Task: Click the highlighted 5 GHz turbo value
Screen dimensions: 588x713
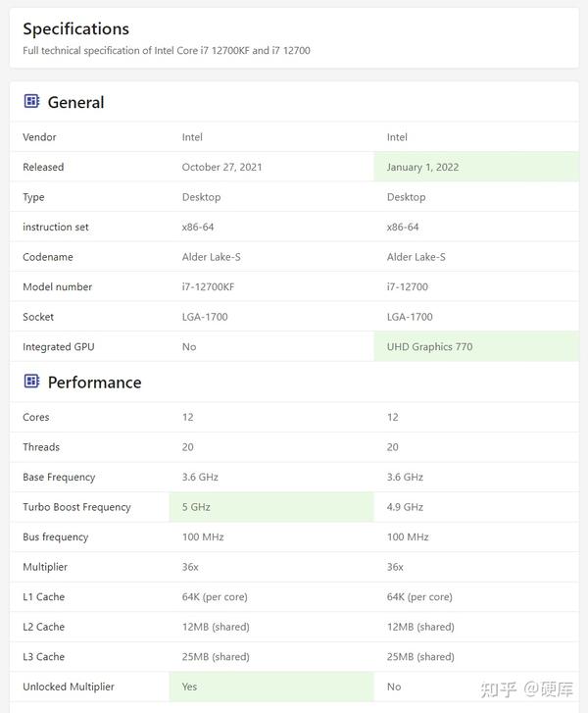Action: coord(196,507)
